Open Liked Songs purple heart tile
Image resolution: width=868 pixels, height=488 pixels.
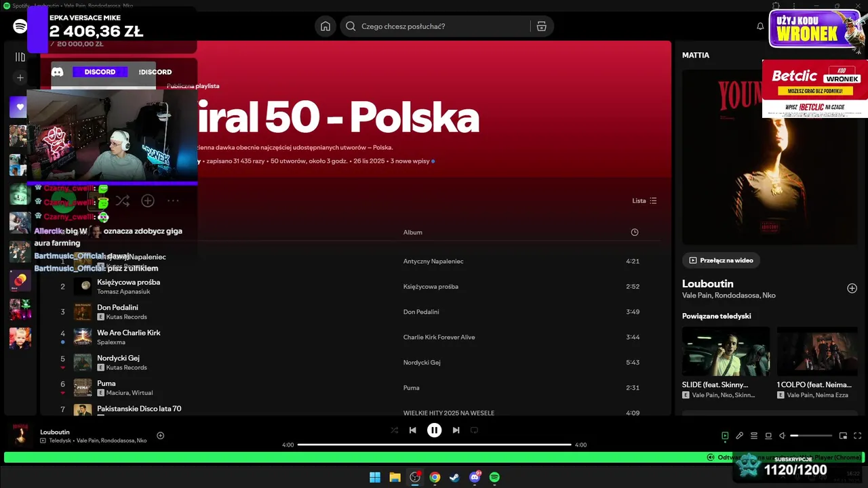20,106
